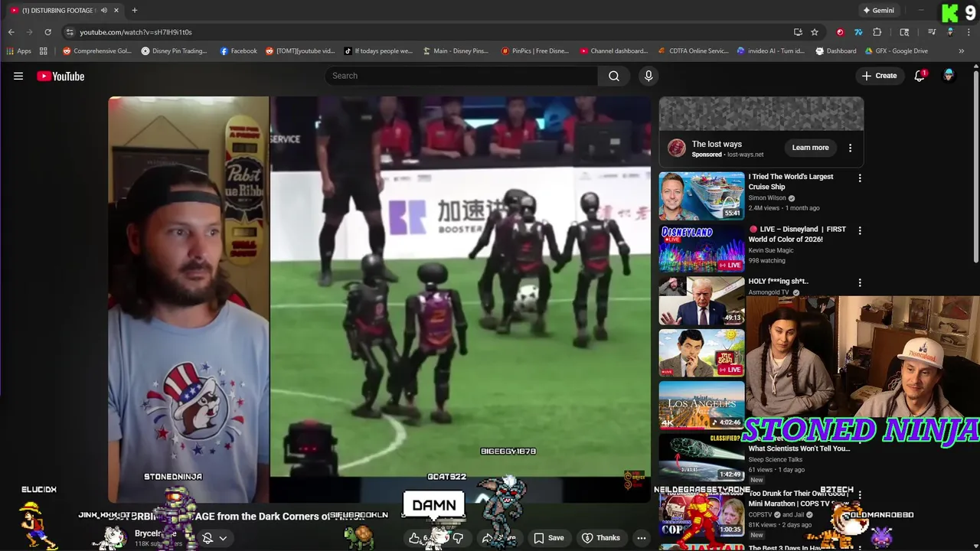Open more actions ellipsis under video
Screen dimensions: 980x551
tap(642, 538)
